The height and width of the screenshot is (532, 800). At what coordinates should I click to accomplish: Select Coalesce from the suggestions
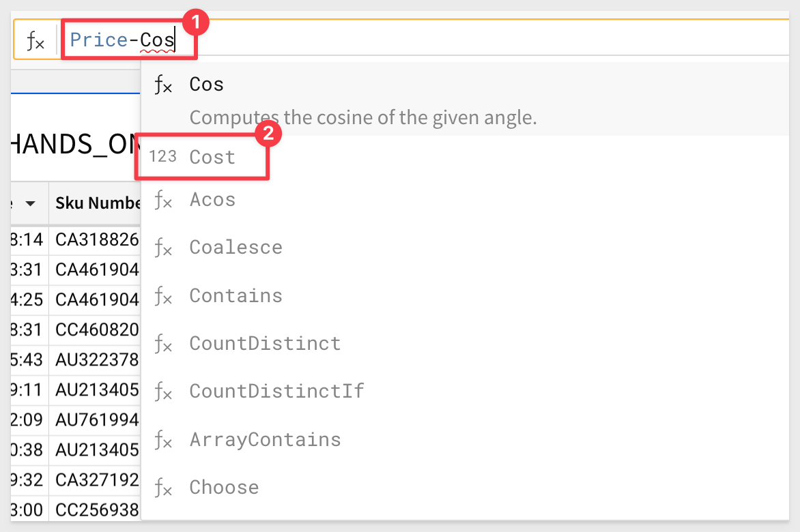click(x=464, y=248)
